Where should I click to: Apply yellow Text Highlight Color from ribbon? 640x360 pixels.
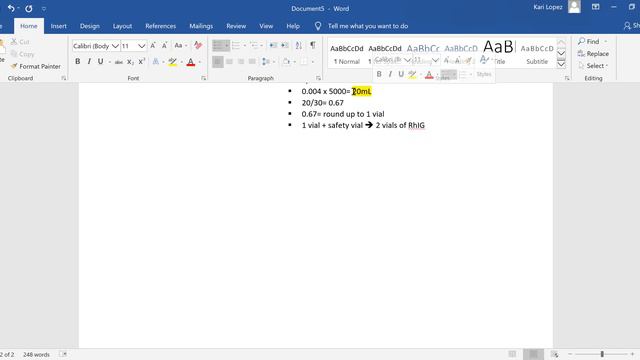tap(173, 62)
